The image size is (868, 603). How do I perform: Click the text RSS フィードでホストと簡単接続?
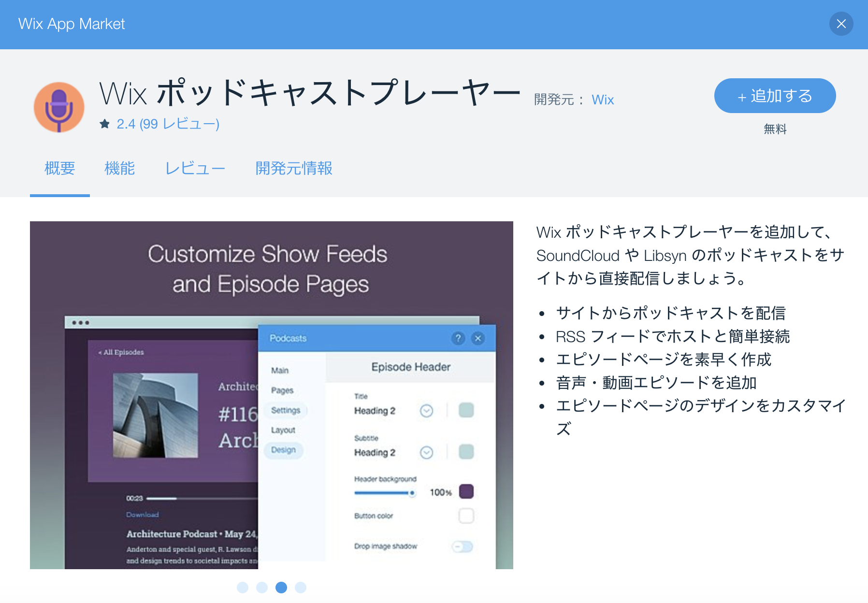pos(673,336)
